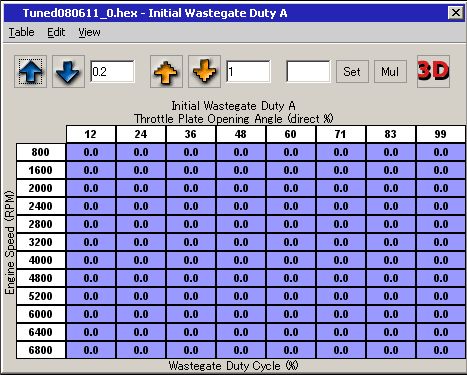Select cell at 6800 RPM, throttle 12
467x375 pixels.
point(91,350)
